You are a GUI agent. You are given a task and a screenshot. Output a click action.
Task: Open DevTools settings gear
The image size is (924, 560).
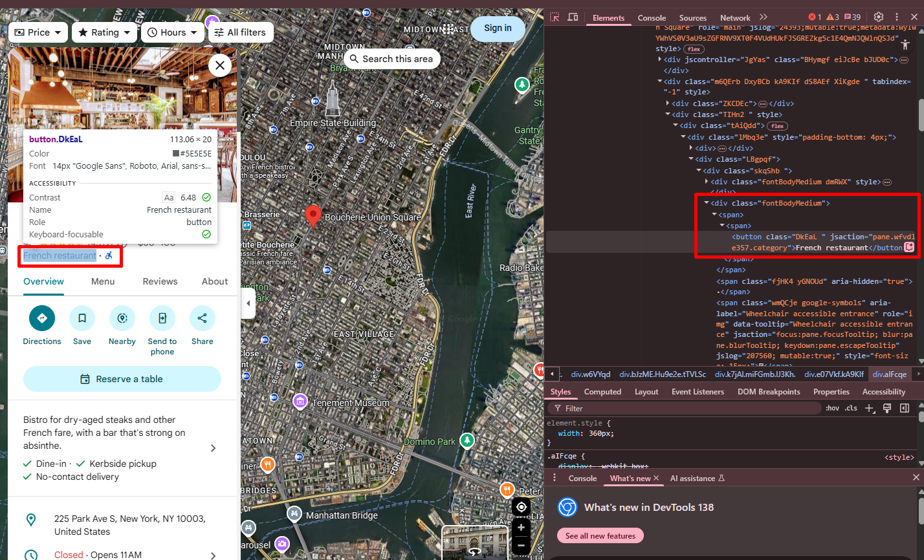coord(878,17)
